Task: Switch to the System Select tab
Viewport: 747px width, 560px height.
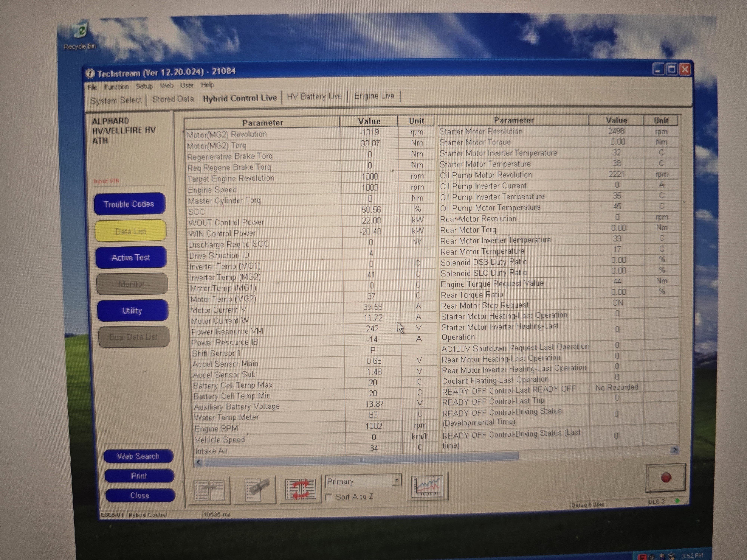Action: point(116,100)
